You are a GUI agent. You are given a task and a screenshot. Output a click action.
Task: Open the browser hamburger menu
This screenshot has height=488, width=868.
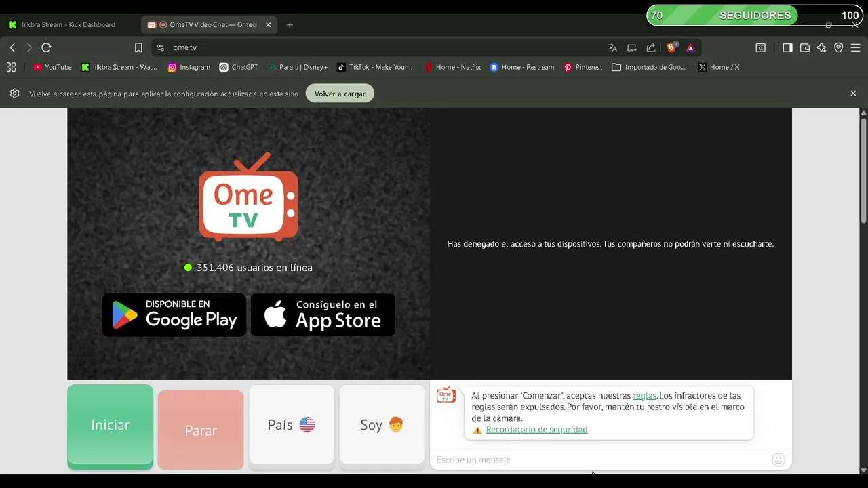[x=856, y=47]
